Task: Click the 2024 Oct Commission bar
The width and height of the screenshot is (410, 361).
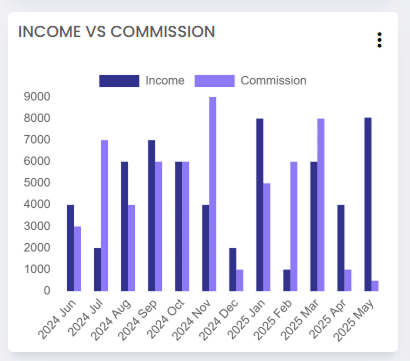Action: (x=185, y=226)
